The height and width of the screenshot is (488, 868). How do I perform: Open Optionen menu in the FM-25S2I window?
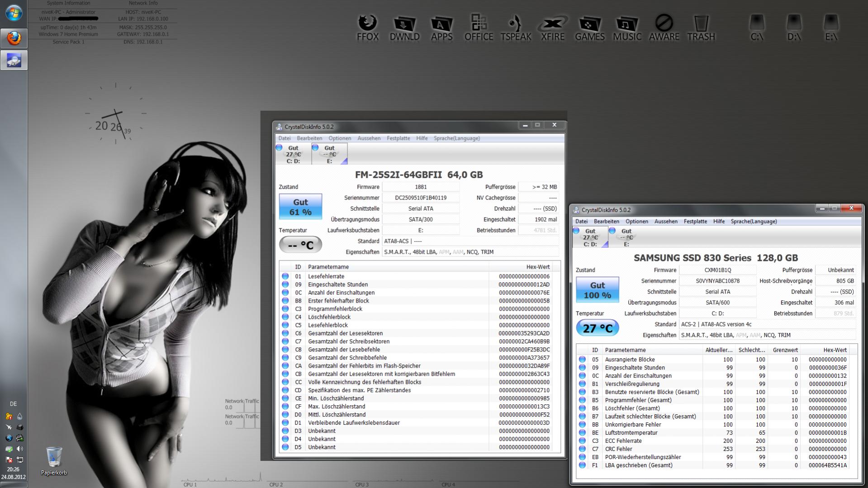coord(340,138)
